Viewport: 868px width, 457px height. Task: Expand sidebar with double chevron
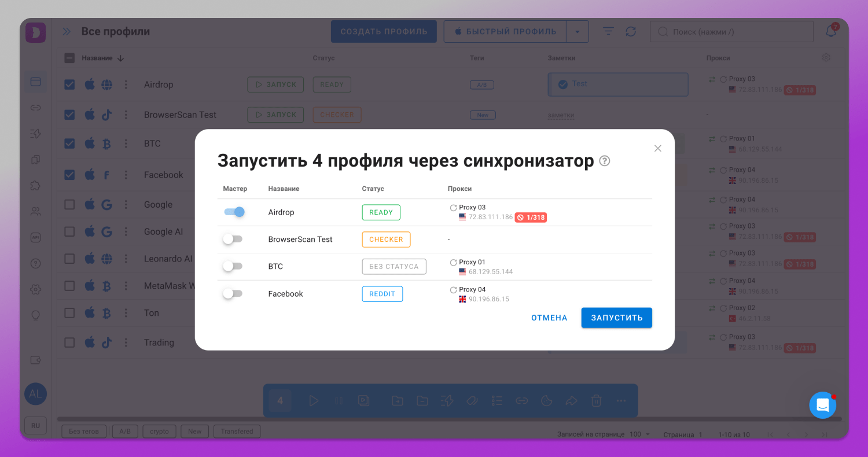coord(67,32)
